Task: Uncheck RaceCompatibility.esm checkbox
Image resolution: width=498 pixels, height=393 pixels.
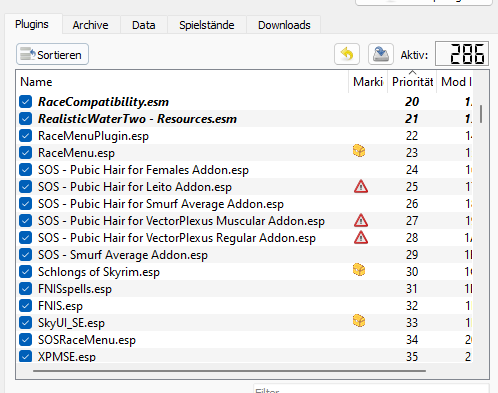Action: 26,102
